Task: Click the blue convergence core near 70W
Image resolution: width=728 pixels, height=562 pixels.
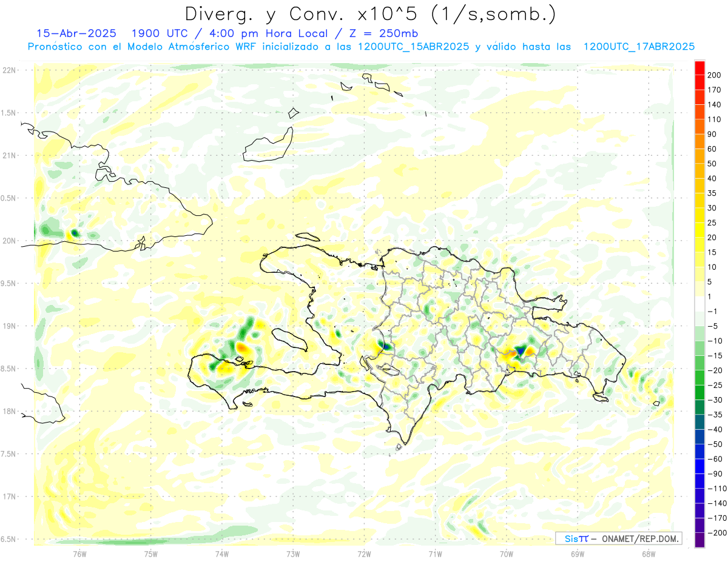Action: coord(520,351)
